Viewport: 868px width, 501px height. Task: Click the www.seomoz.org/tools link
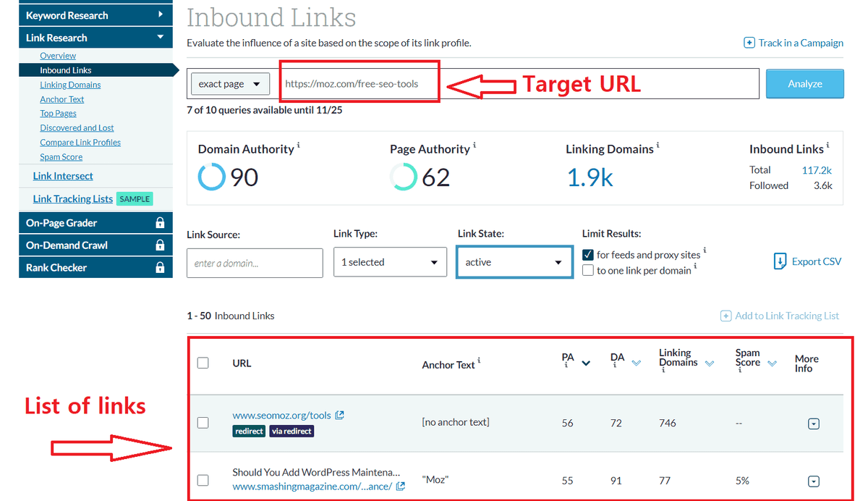tap(281, 416)
